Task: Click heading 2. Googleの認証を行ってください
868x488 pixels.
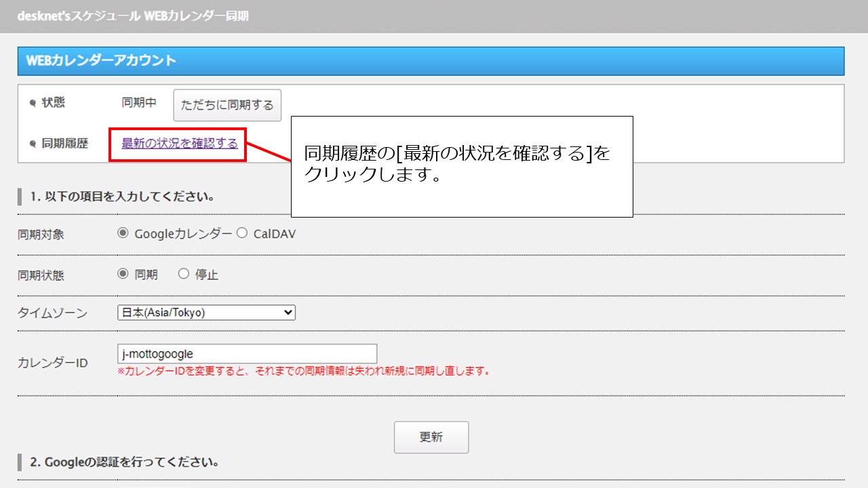Action: (123, 463)
